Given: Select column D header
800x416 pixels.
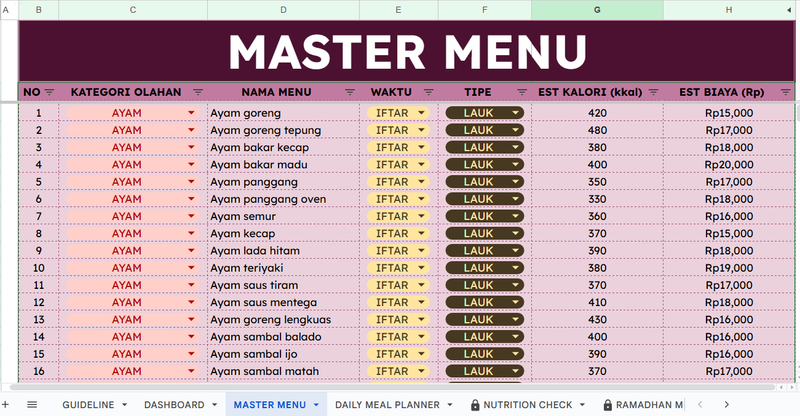Looking at the screenshot, I should (x=283, y=10).
